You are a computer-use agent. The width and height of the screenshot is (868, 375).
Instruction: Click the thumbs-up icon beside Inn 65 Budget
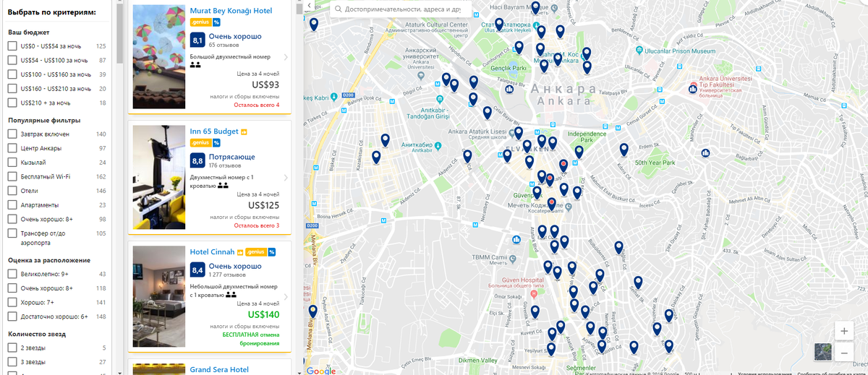(x=244, y=132)
